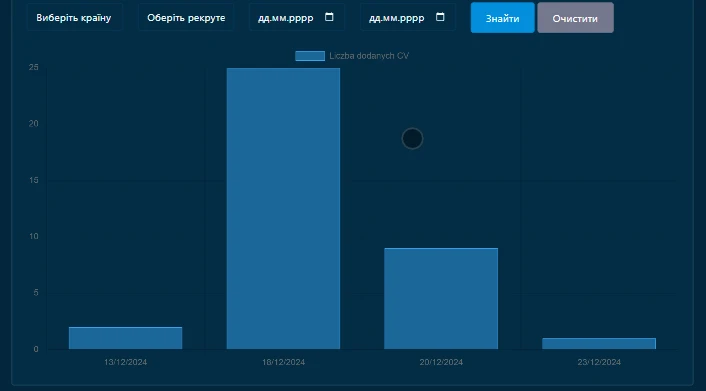Open calendar picker in second date field
Image resolution: width=706 pixels, height=391 pixels.
pos(440,17)
